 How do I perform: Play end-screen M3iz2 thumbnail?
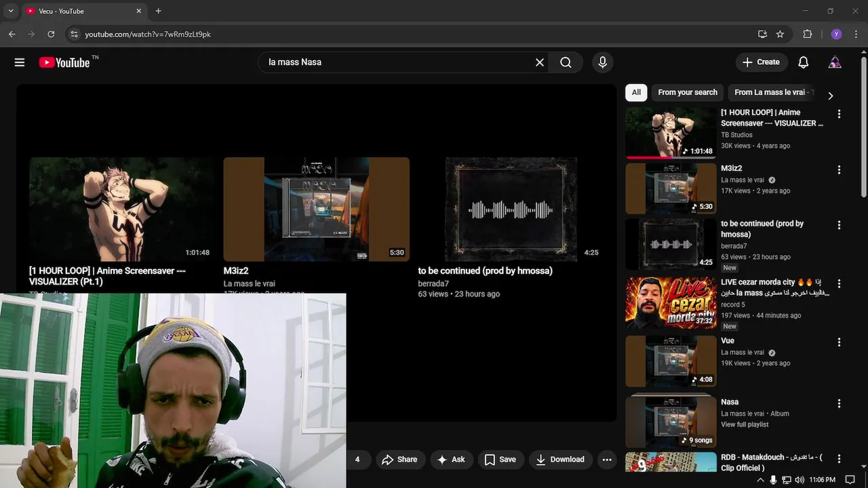pos(317,209)
